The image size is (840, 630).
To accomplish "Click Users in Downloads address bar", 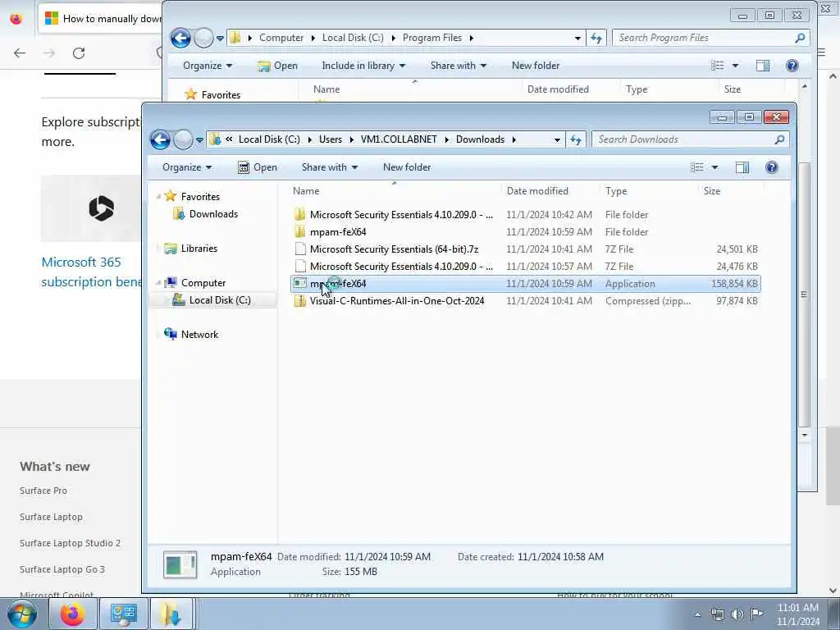I will tap(331, 139).
